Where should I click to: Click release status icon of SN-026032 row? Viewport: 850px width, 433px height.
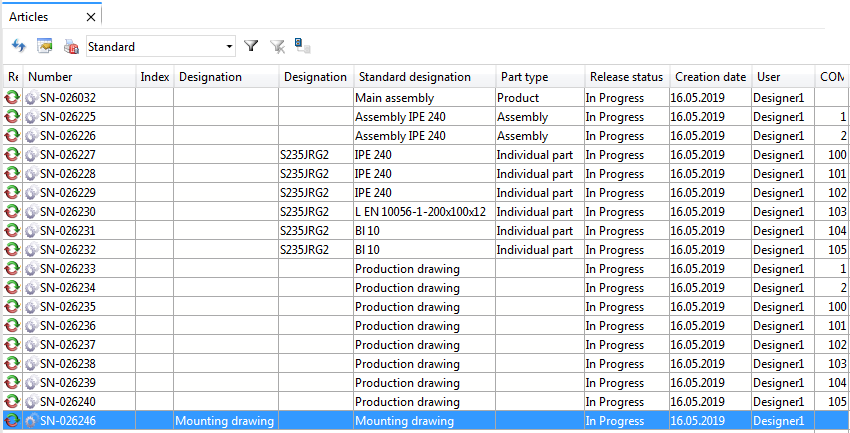[x=12, y=98]
